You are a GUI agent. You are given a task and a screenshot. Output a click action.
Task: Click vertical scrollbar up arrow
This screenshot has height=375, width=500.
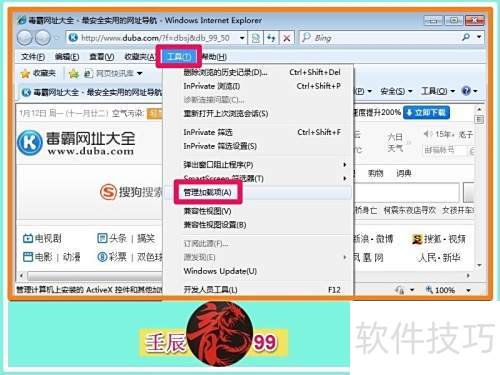point(479,110)
